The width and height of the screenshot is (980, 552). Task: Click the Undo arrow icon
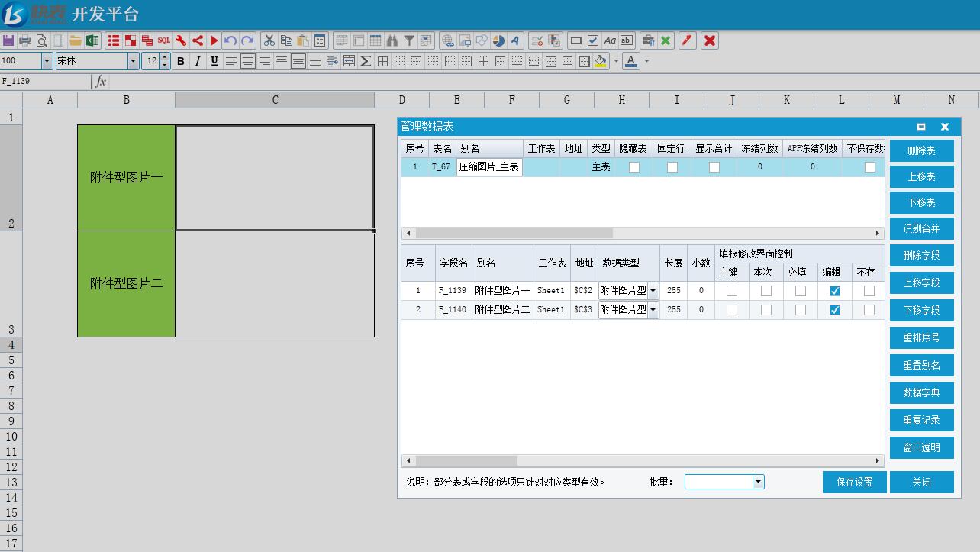(x=230, y=40)
